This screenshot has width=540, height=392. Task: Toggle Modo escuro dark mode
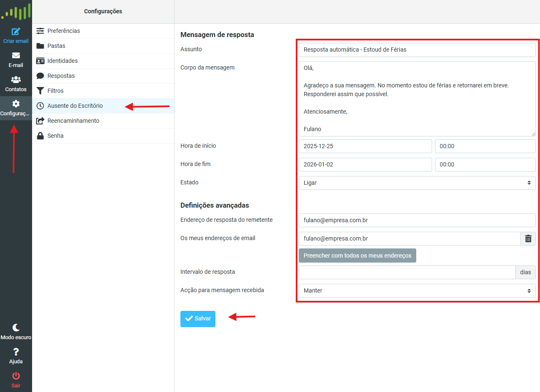pos(16,328)
